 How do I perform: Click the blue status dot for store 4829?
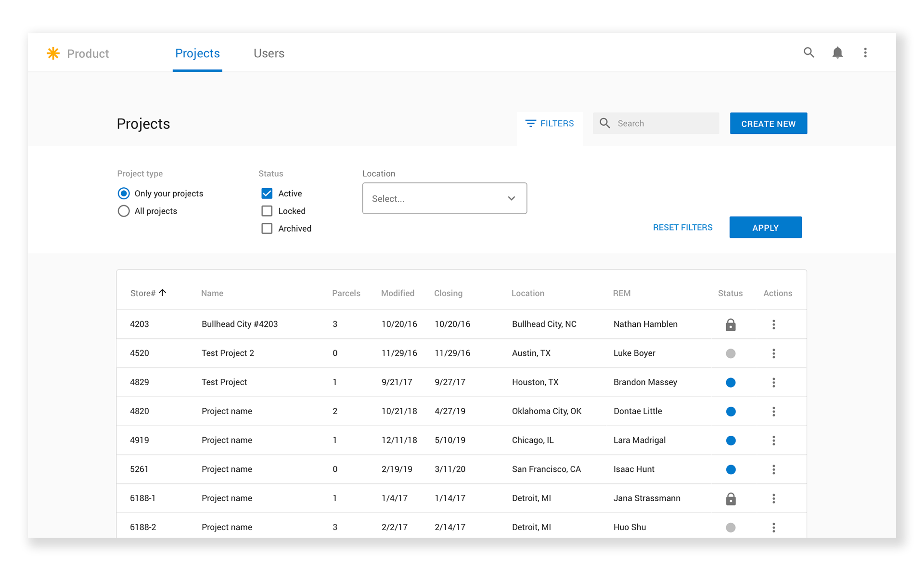coord(731,382)
